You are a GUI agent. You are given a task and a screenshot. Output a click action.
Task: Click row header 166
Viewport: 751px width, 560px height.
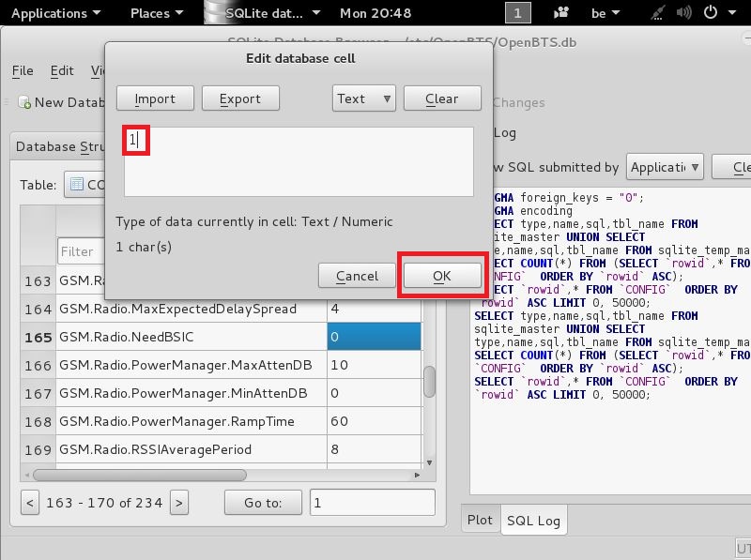(38, 365)
